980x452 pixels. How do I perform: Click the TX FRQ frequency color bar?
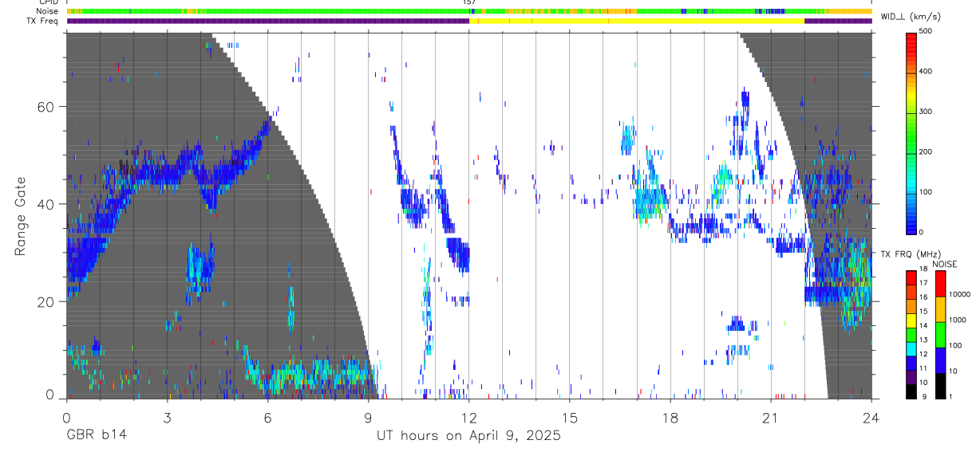point(911,335)
